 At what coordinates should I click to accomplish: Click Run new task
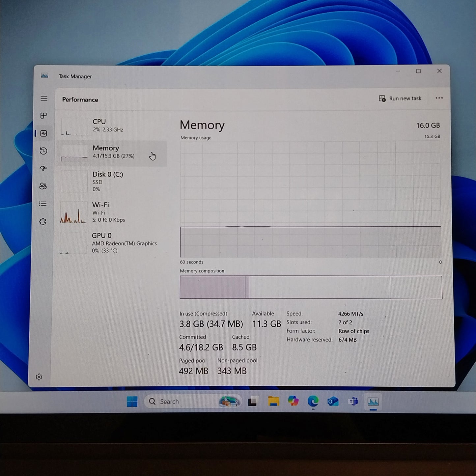click(x=400, y=98)
